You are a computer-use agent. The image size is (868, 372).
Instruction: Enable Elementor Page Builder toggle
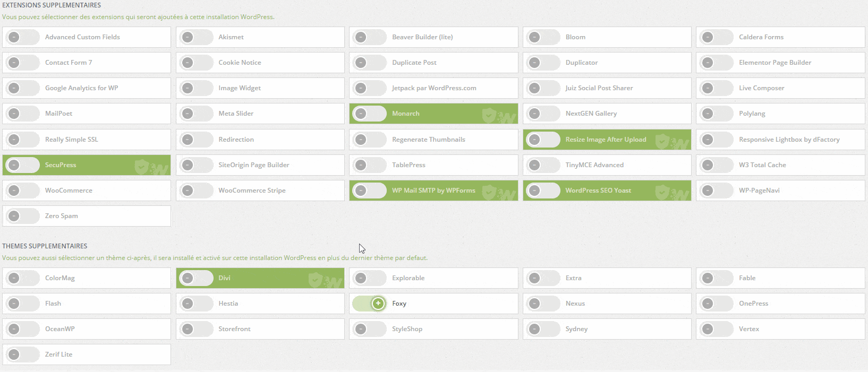716,63
